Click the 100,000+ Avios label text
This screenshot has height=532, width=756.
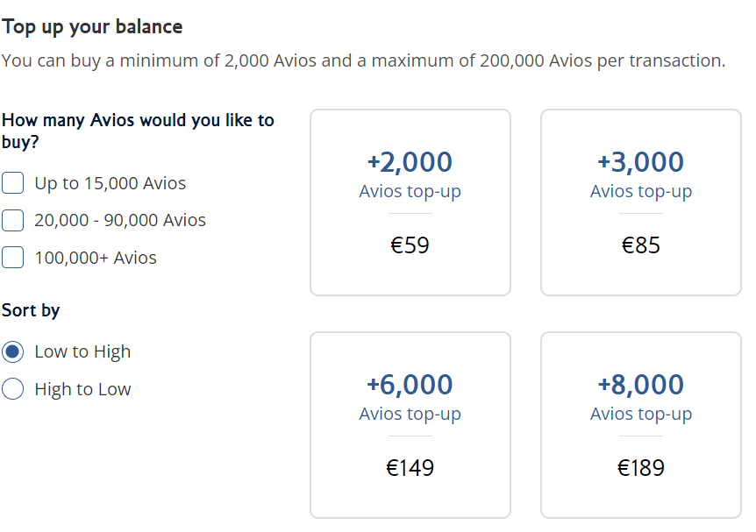pos(96,258)
